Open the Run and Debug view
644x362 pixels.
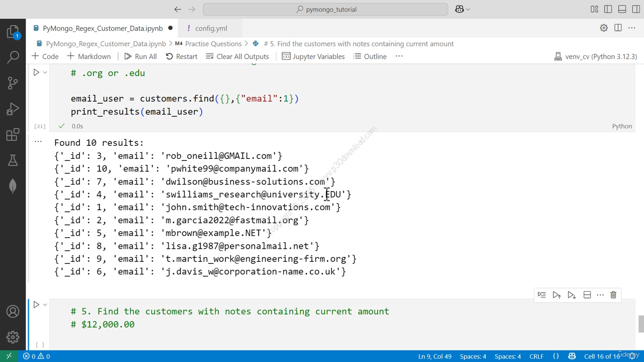(x=13, y=109)
